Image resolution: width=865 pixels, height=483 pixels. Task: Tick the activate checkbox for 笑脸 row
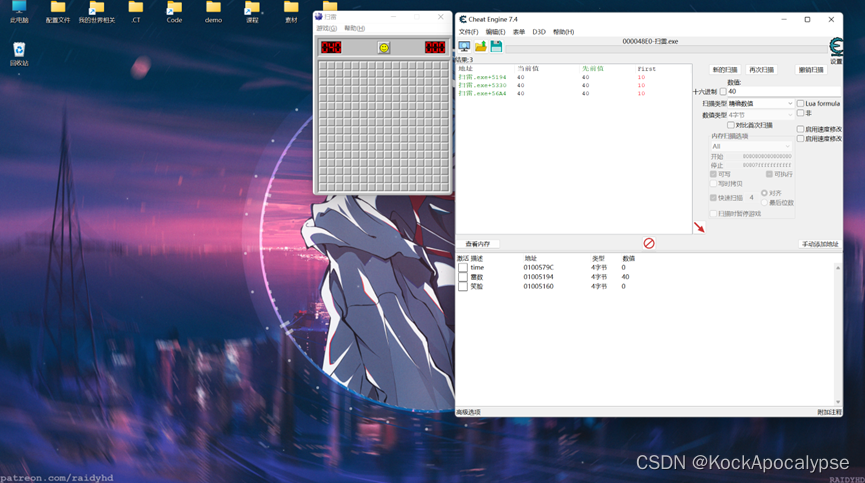(463, 286)
